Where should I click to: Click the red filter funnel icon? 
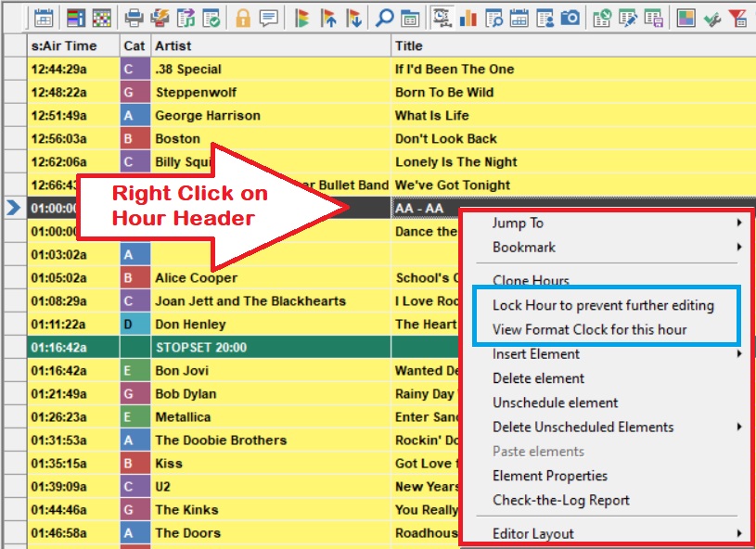click(x=737, y=19)
